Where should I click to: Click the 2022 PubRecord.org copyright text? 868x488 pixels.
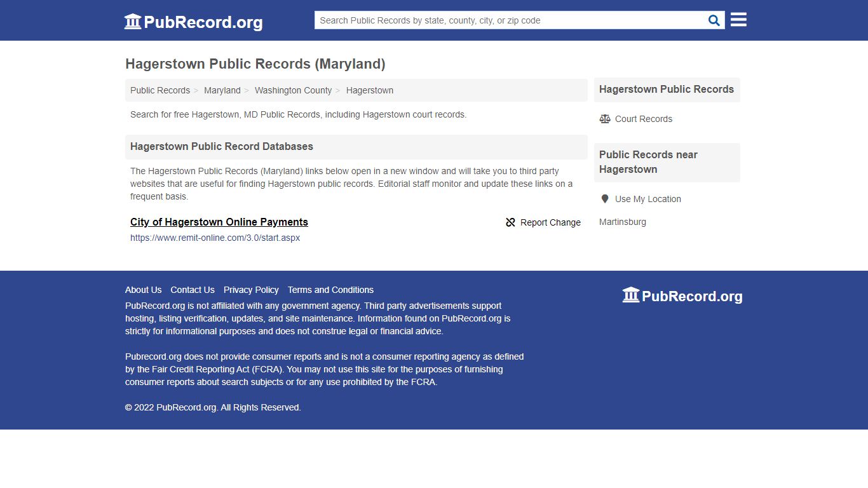pos(213,407)
